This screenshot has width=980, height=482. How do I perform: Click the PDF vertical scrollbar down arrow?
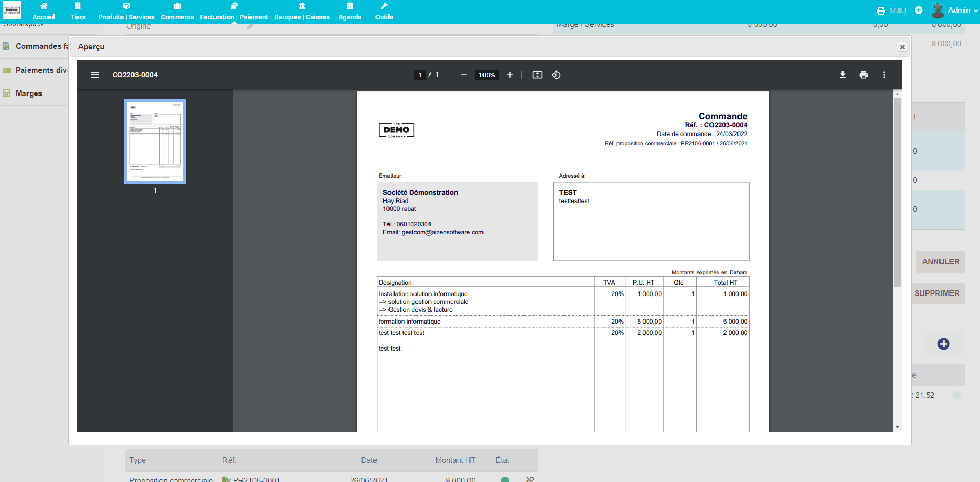tap(897, 427)
